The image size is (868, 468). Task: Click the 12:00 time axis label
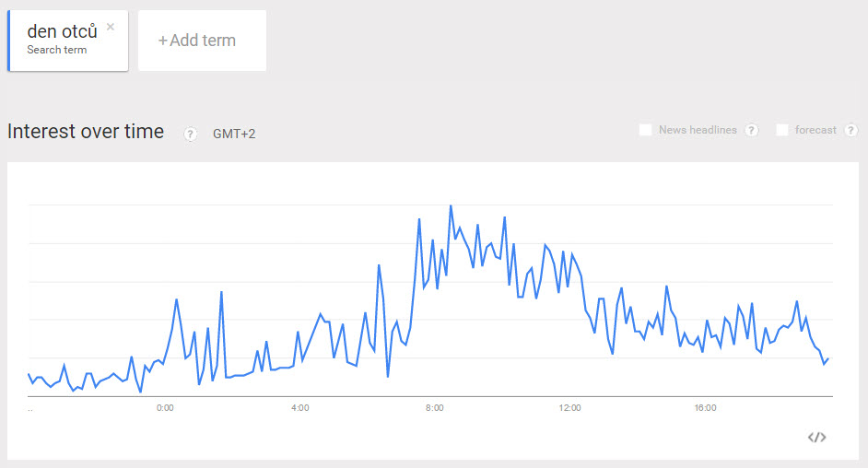tap(569, 408)
